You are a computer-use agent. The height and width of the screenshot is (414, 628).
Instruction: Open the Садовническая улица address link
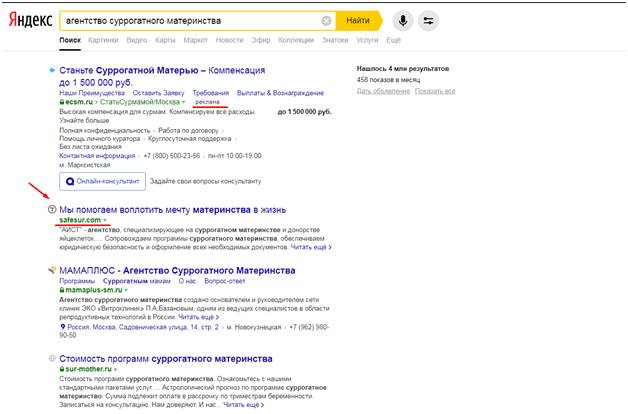tap(143, 327)
